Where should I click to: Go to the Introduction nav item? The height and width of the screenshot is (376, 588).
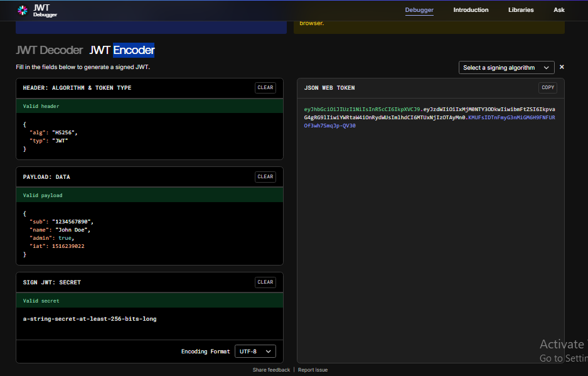click(x=471, y=10)
